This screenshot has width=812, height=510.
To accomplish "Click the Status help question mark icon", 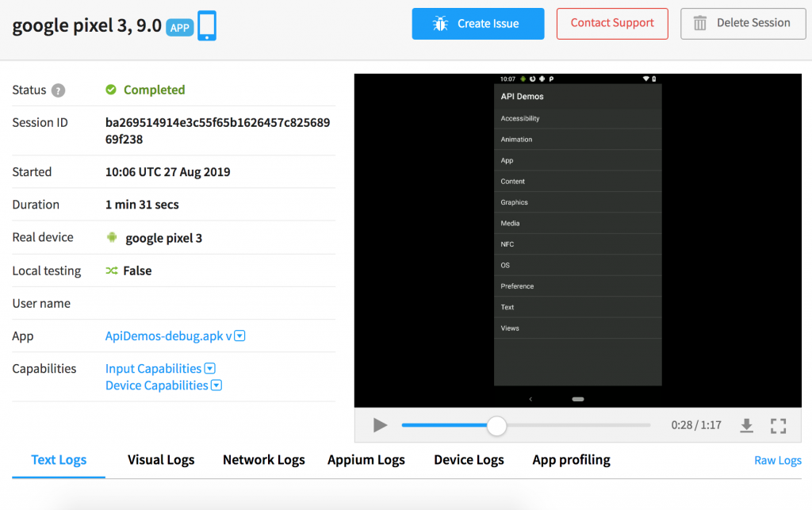I will [x=59, y=90].
